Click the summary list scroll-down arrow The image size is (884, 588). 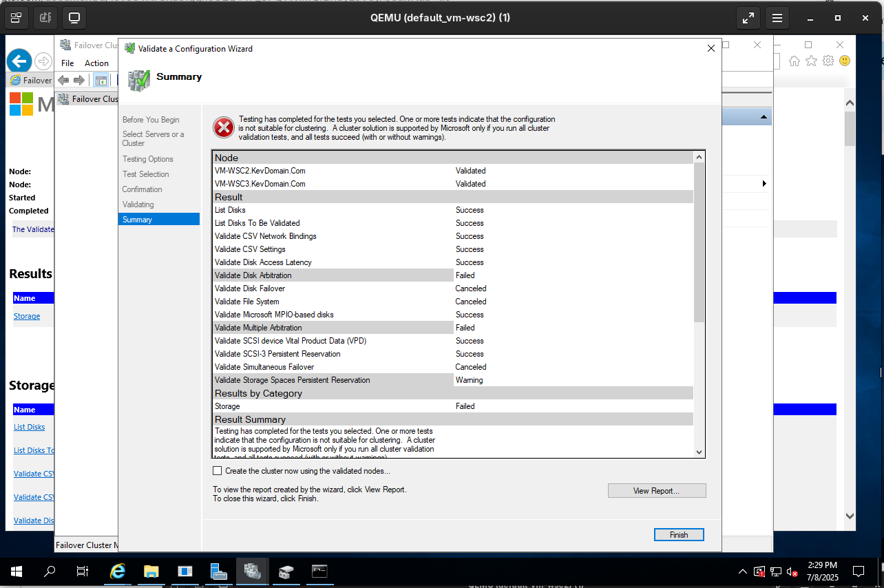point(699,452)
